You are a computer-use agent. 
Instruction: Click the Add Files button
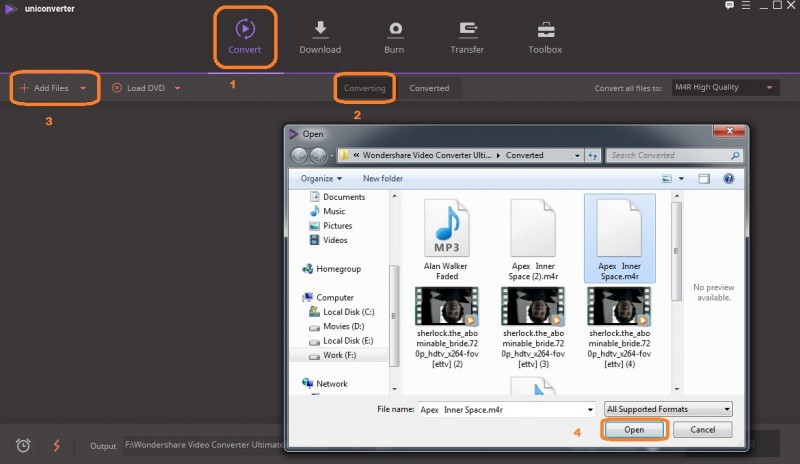pyautogui.click(x=44, y=88)
